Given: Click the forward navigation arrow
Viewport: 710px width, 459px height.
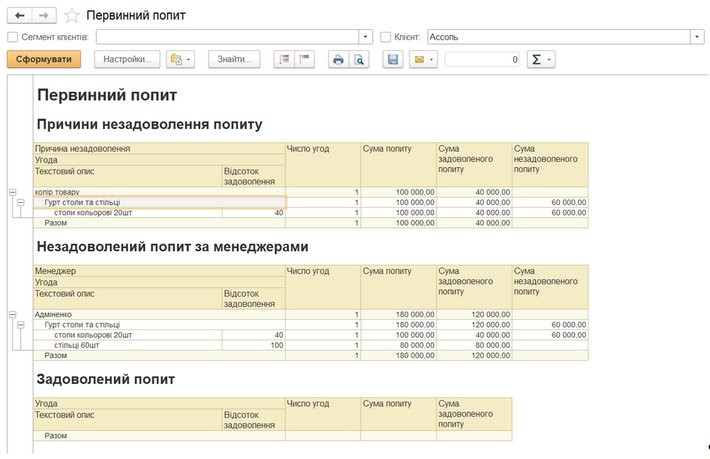Looking at the screenshot, I should 44,16.
